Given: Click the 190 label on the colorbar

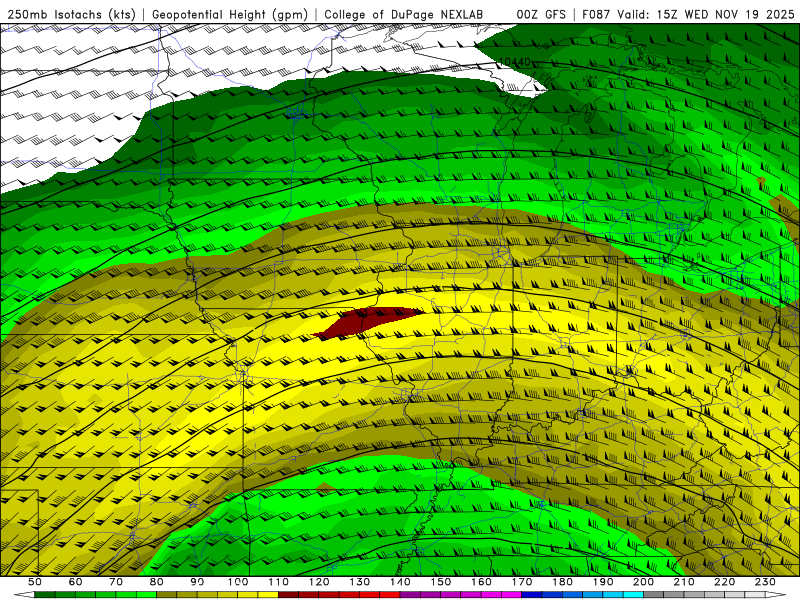Looking at the screenshot, I should (604, 582).
